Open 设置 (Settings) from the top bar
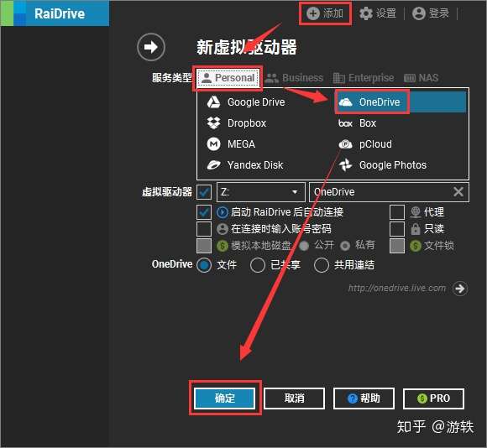The width and height of the screenshot is (487, 448). click(378, 13)
